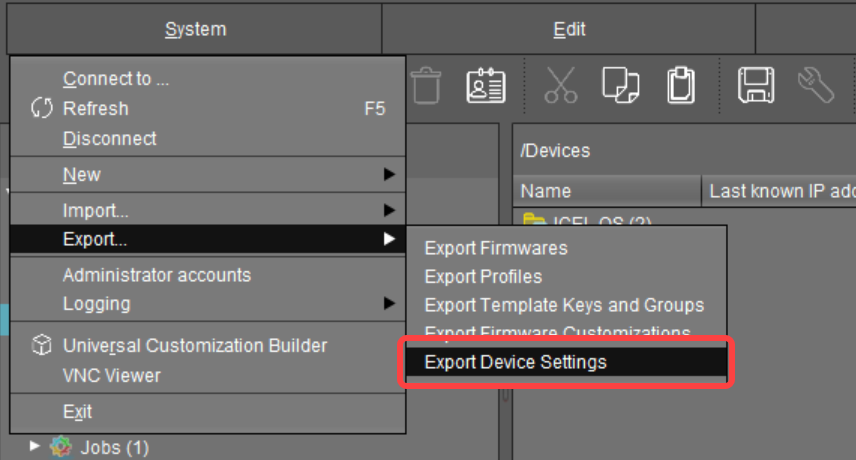The height and width of the screenshot is (460, 856).
Task: Click the wrench tool icon
Action: click(x=815, y=85)
